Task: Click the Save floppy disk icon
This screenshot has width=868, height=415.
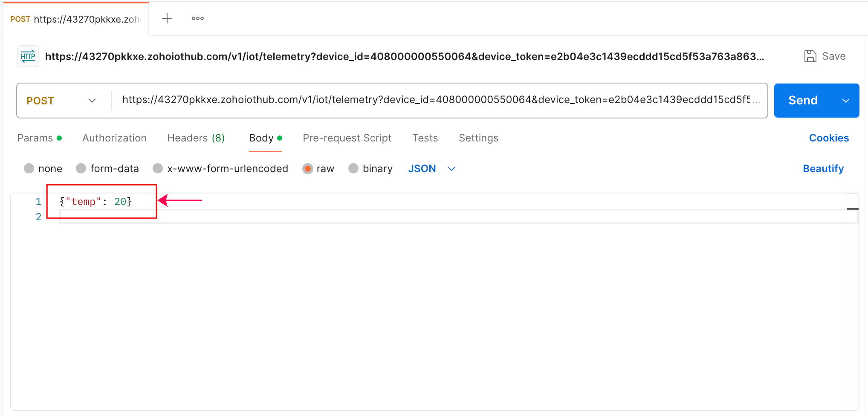Action: [x=810, y=56]
